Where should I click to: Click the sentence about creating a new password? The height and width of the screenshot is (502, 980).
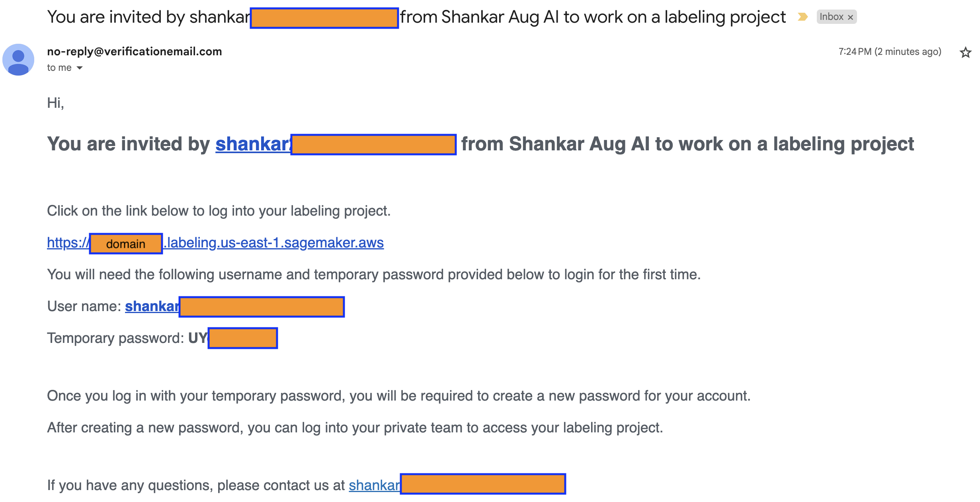click(x=398, y=396)
